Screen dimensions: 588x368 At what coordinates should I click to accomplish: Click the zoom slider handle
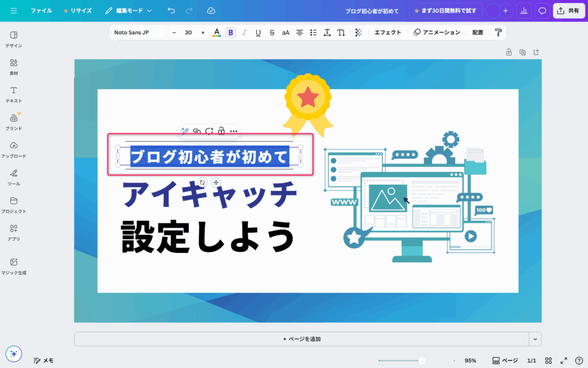(x=422, y=361)
